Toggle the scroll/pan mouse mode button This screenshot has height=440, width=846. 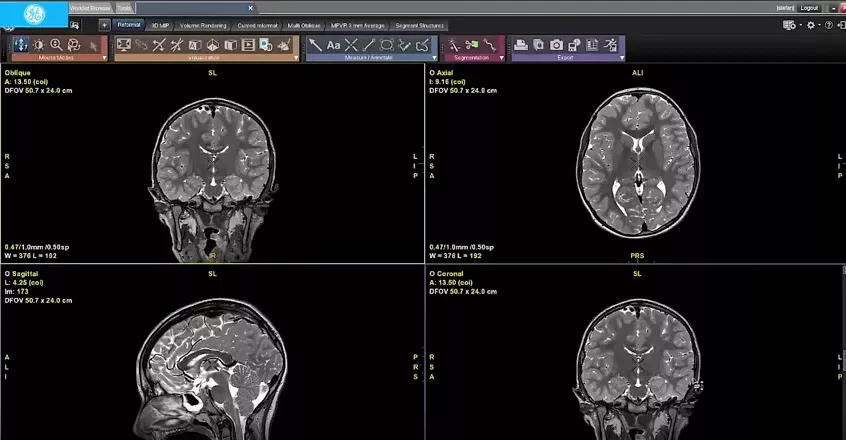point(21,45)
